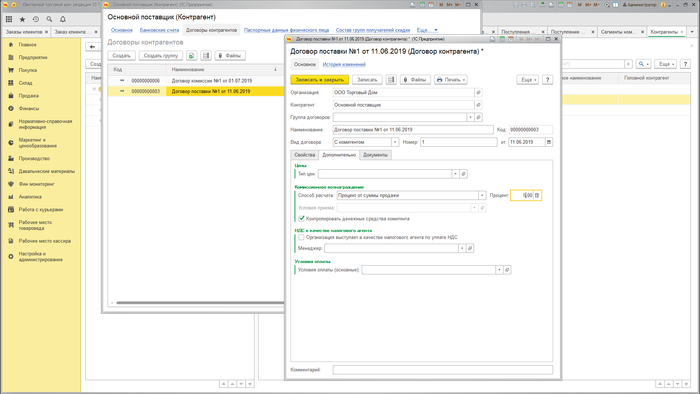This screenshot has height=394, width=700.
Task: Click back arrow button in main window
Action: point(92,47)
